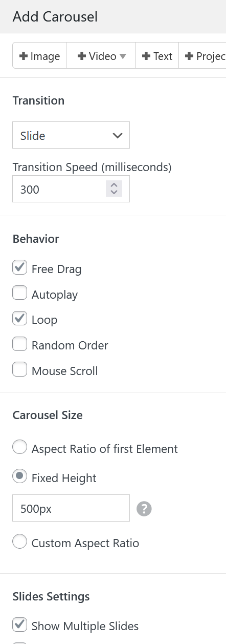The image size is (226, 644).
Task: Choose Custom Aspect Ratio
Action: [x=20, y=542]
